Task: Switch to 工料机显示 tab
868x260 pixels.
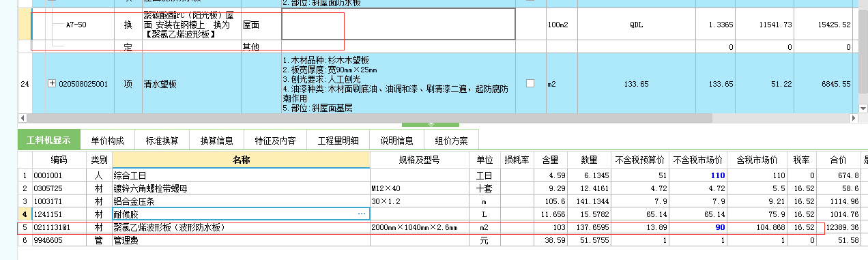Action: click(x=48, y=141)
